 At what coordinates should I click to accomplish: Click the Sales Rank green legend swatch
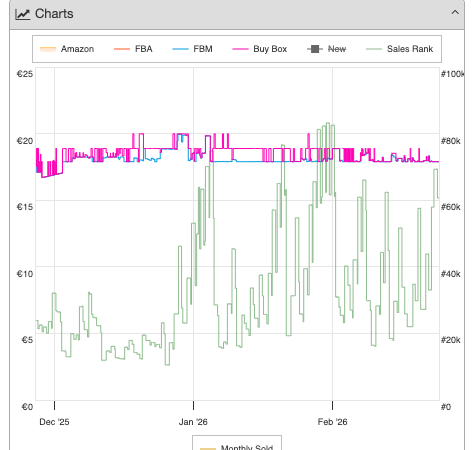(374, 49)
